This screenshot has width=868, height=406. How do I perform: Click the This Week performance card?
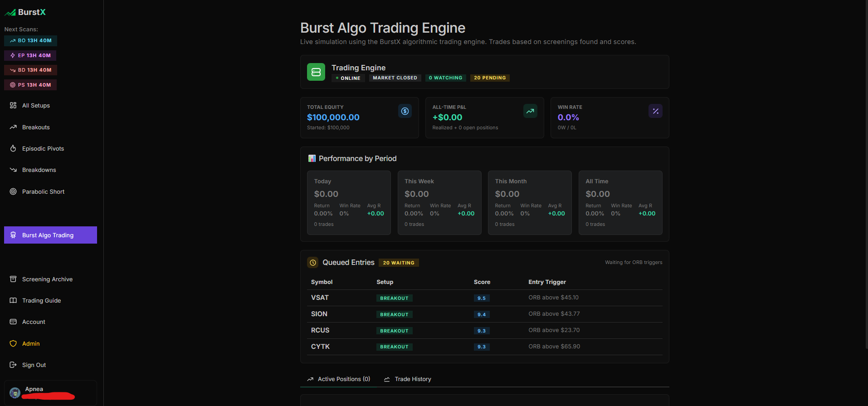pos(439,202)
